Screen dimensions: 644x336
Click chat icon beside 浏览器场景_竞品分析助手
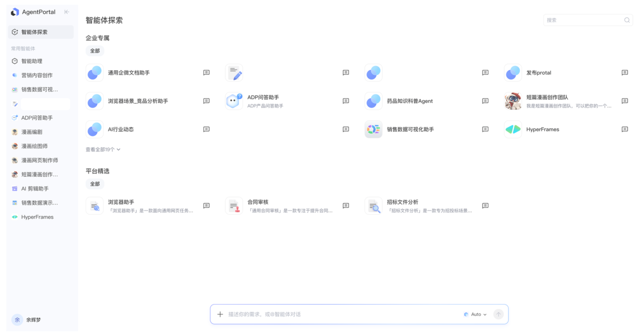(206, 101)
